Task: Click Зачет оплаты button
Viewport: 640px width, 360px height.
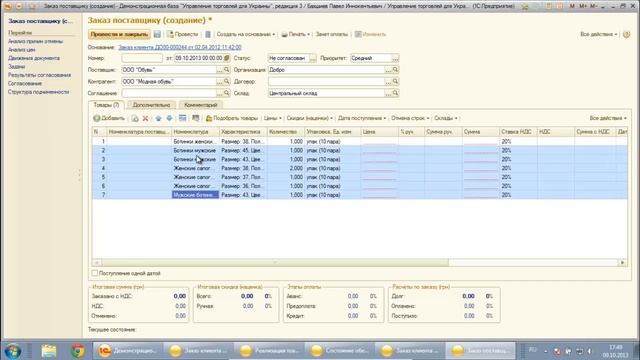Action: point(331,34)
